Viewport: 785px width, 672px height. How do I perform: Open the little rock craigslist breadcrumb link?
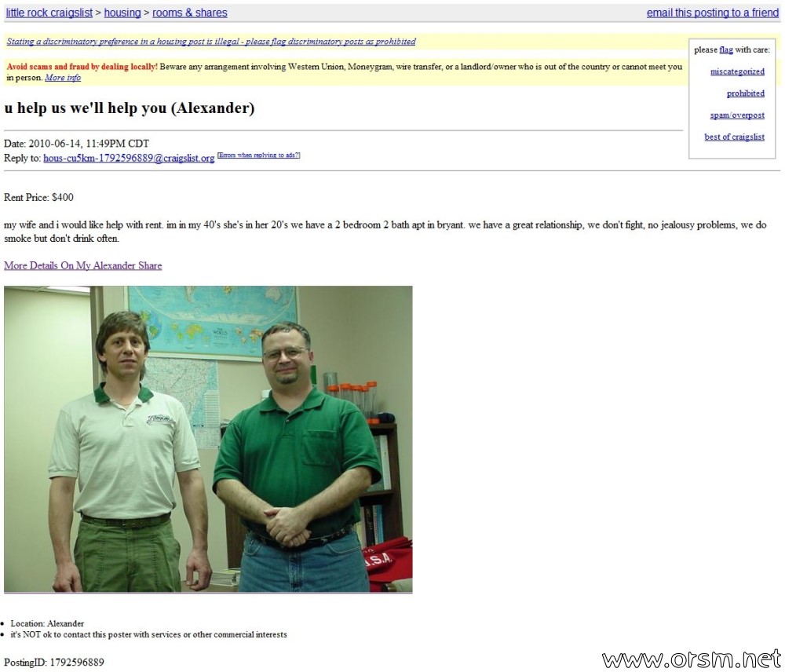click(49, 13)
